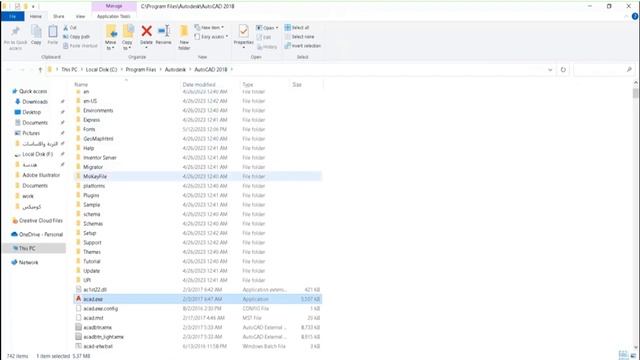This screenshot has width=640, height=360.
Task: Click History in the ribbon
Action: [267, 47]
